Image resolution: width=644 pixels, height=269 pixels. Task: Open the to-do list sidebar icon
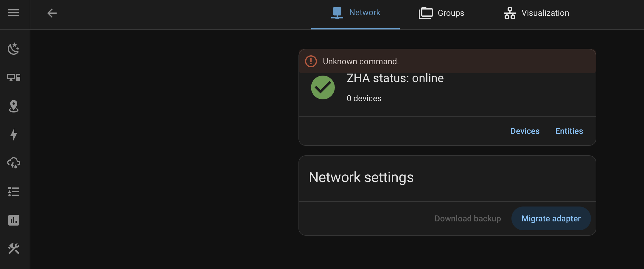point(14,192)
